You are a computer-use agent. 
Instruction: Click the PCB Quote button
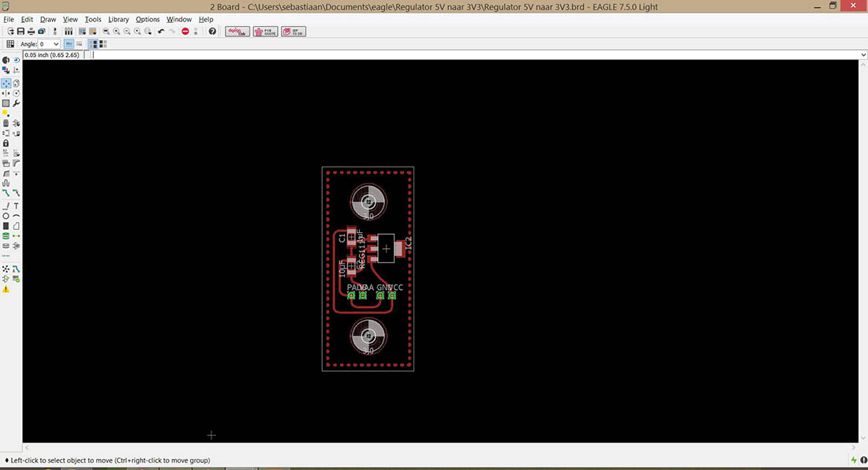[265, 32]
